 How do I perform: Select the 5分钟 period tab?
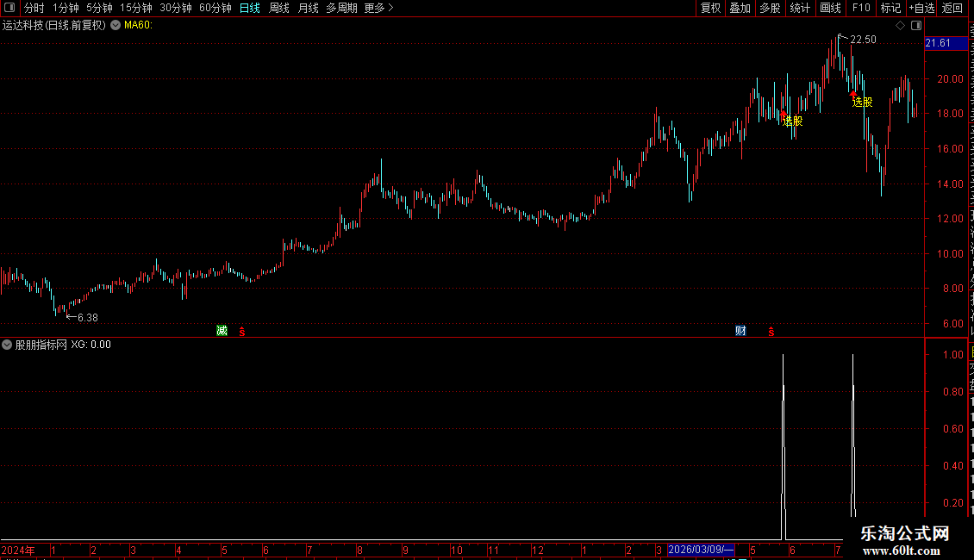click(99, 8)
